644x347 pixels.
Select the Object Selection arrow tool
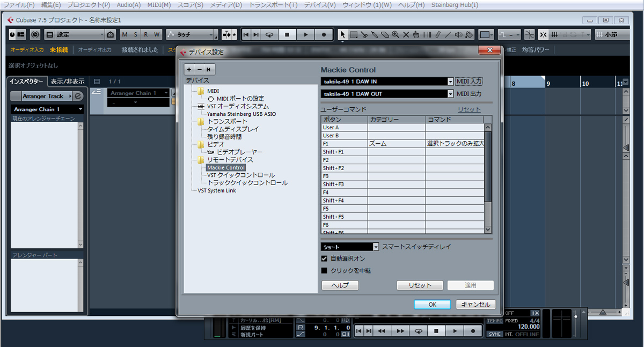(343, 34)
